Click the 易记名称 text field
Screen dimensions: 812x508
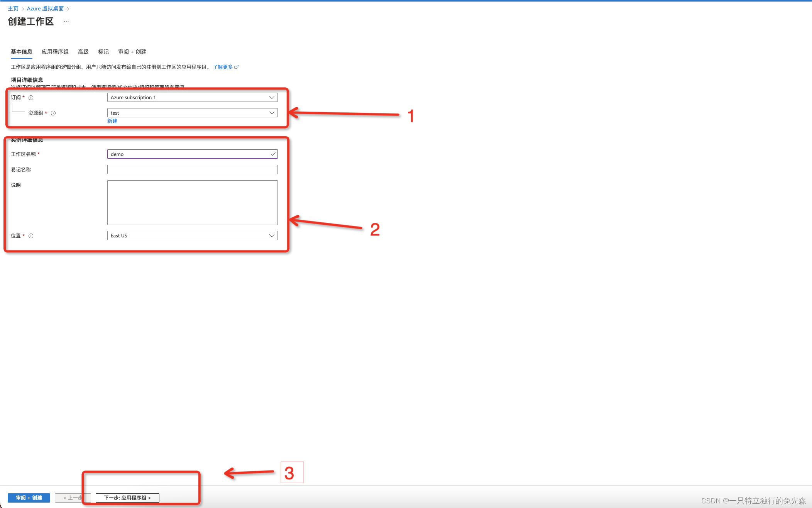tap(192, 169)
